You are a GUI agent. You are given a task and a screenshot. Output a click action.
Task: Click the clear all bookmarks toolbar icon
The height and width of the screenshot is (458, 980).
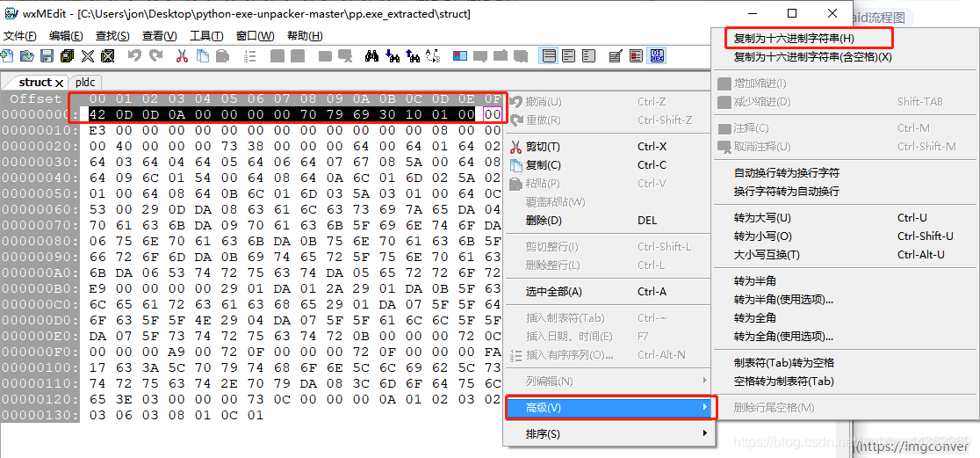(520, 55)
